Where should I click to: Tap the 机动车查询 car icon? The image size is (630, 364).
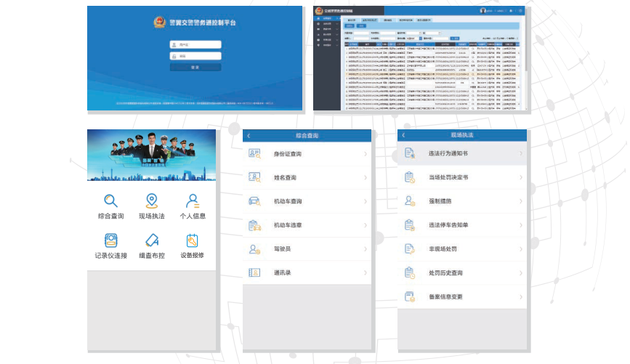pyautogui.click(x=254, y=201)
